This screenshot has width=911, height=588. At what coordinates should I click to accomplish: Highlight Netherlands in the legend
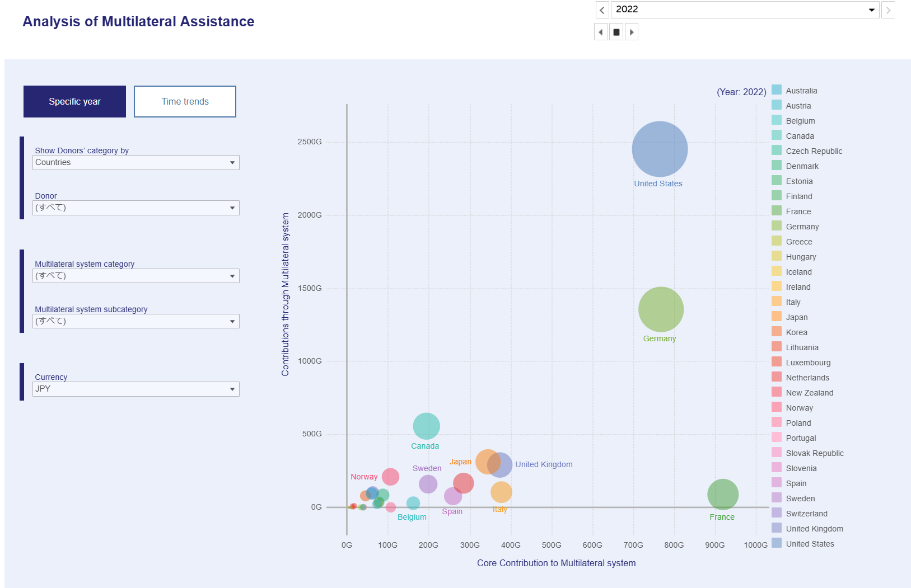[807, 378]
